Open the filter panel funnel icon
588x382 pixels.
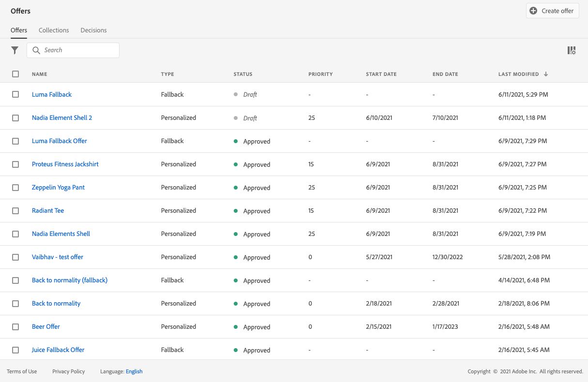click(x=15, y=50)
